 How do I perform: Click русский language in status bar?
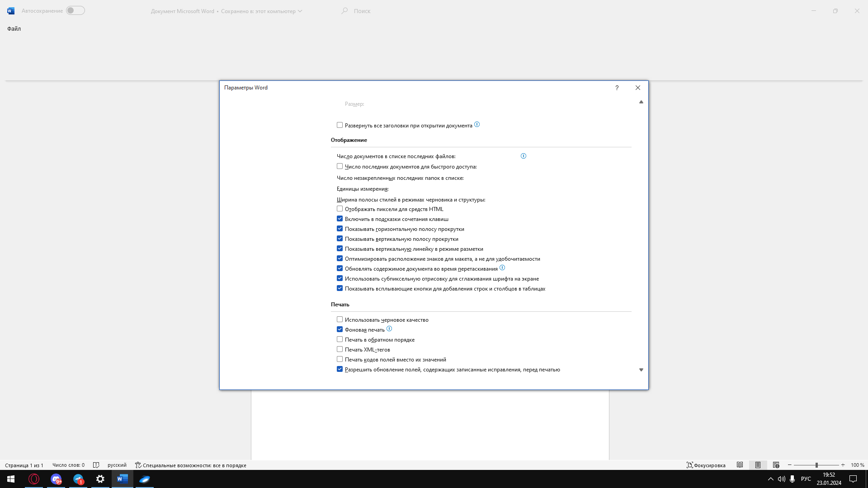click(x=117, y=465)
